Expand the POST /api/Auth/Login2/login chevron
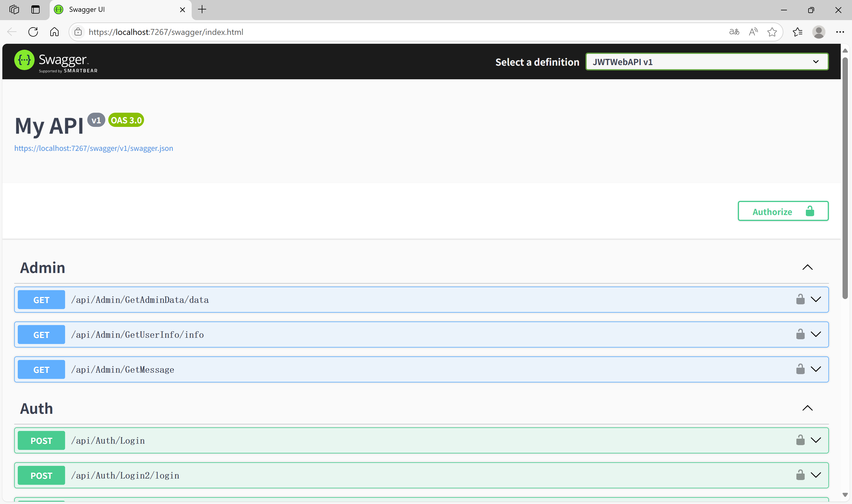 click(816, 475)
